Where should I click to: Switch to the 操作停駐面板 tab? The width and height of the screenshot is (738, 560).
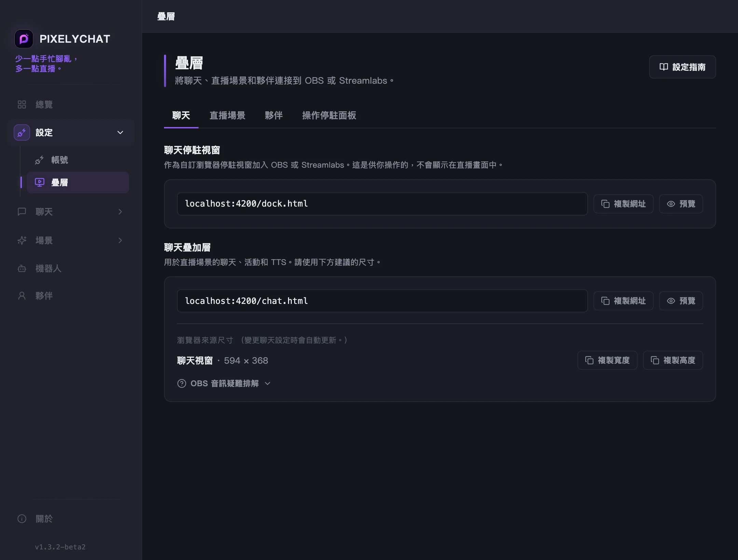click(329, 115)
